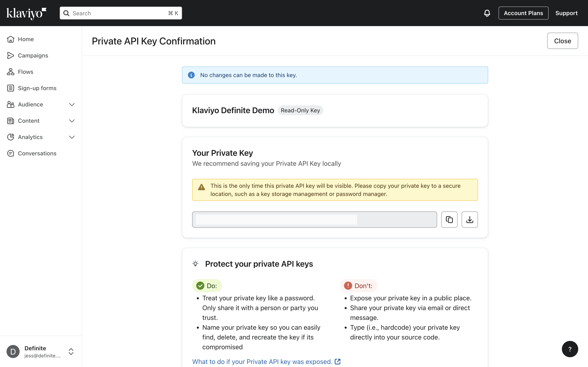Click the Conversations chat icon
Image resolution: width=588 pixels, height=367 pixels.
tap(10, 153)
